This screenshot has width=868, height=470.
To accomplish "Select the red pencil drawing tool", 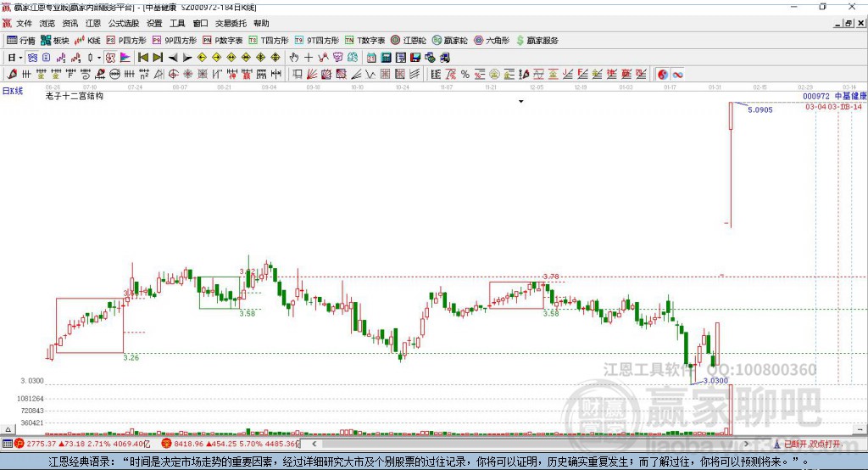I will click(x=12, y=75).
